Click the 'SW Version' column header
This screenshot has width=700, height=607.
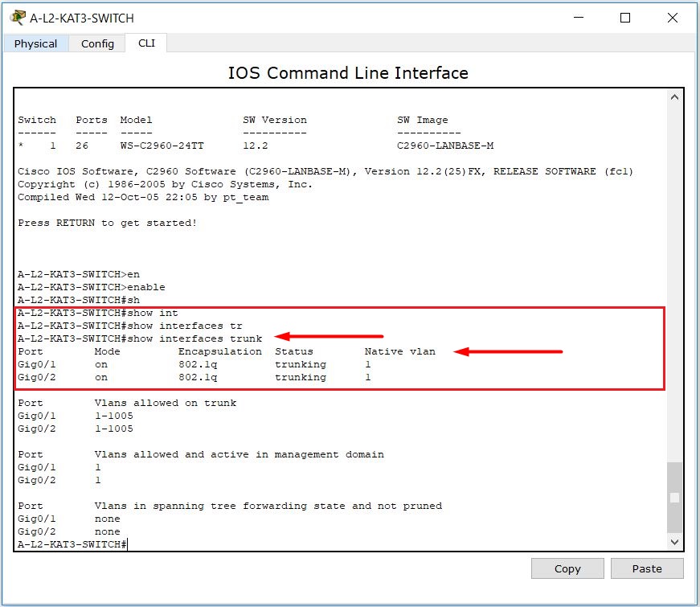click(275, 120)
